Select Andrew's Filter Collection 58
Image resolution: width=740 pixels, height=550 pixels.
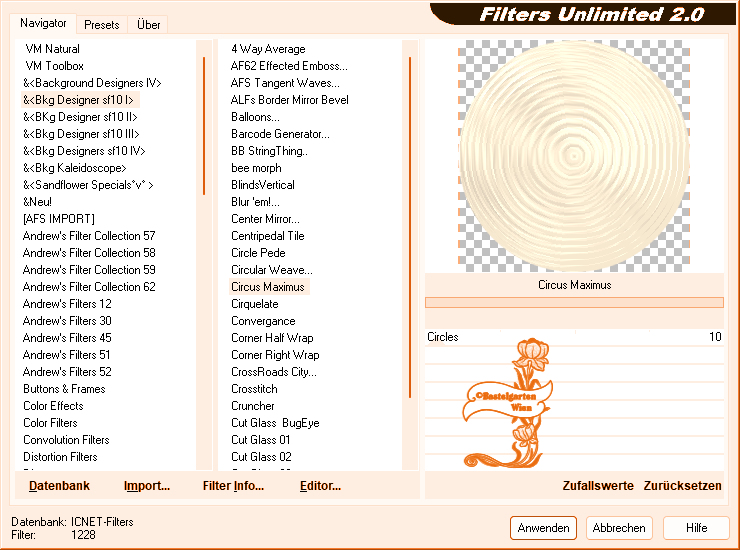pos(89,253)
